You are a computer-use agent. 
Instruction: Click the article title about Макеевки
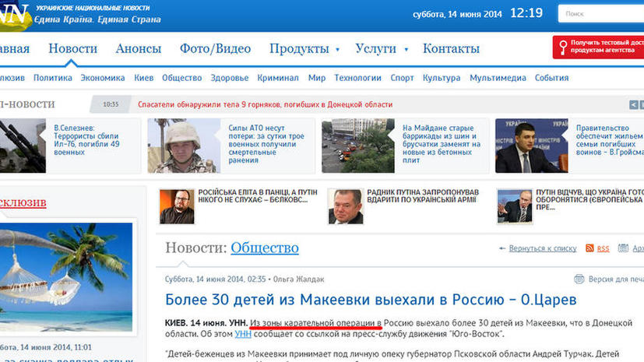click(371, 300)
